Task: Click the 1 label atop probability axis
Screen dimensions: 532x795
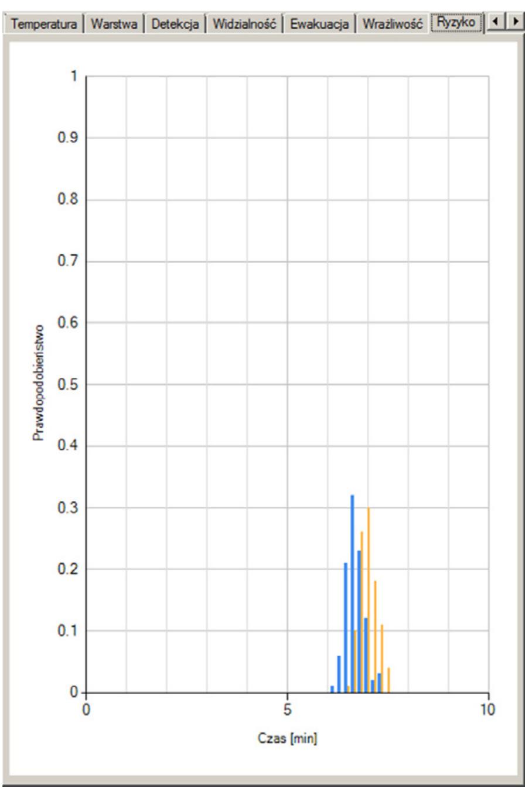Action: pyautogui.click(x=74, y=76)
